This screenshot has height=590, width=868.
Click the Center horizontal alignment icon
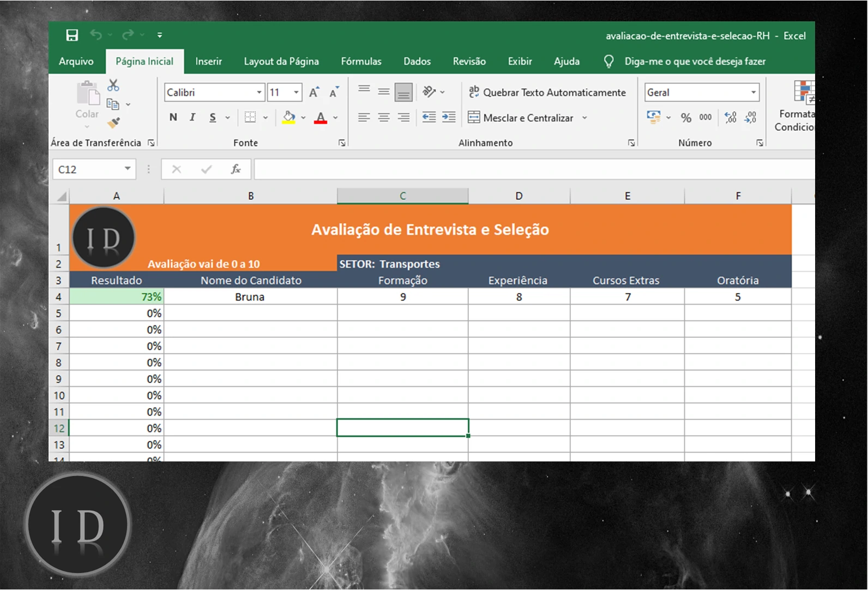click(384, 118)
